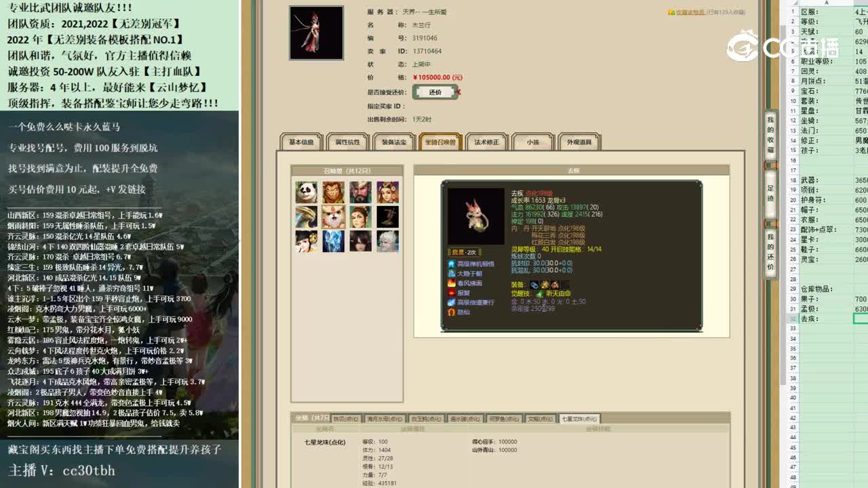Select the purple headdress lady summon portrait
Screen dimensions: 868x488
coord(388,192)
